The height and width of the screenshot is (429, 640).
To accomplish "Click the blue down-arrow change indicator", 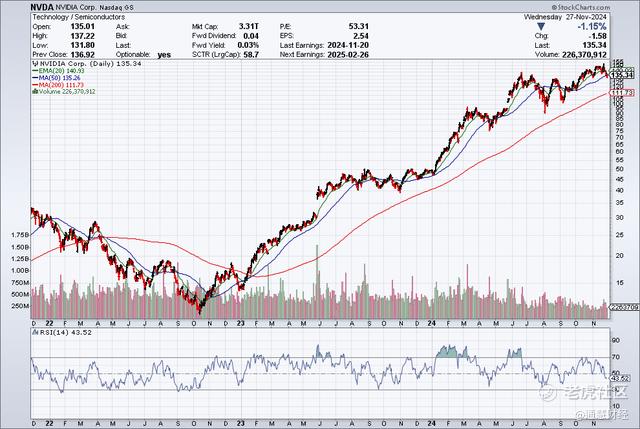I will [541, 27].
